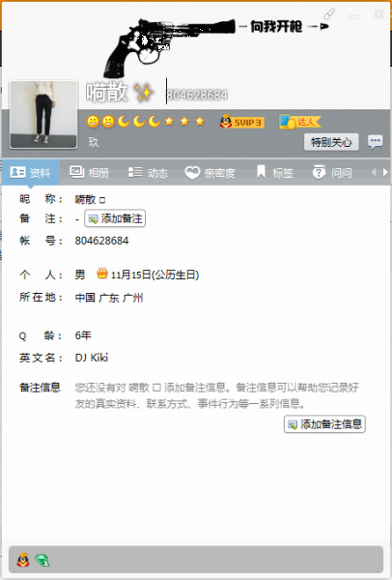This screenshot has height=580, width=392.
Task: Click the nickname 嗬散 in the header
Action: click(x=107, y=92)
